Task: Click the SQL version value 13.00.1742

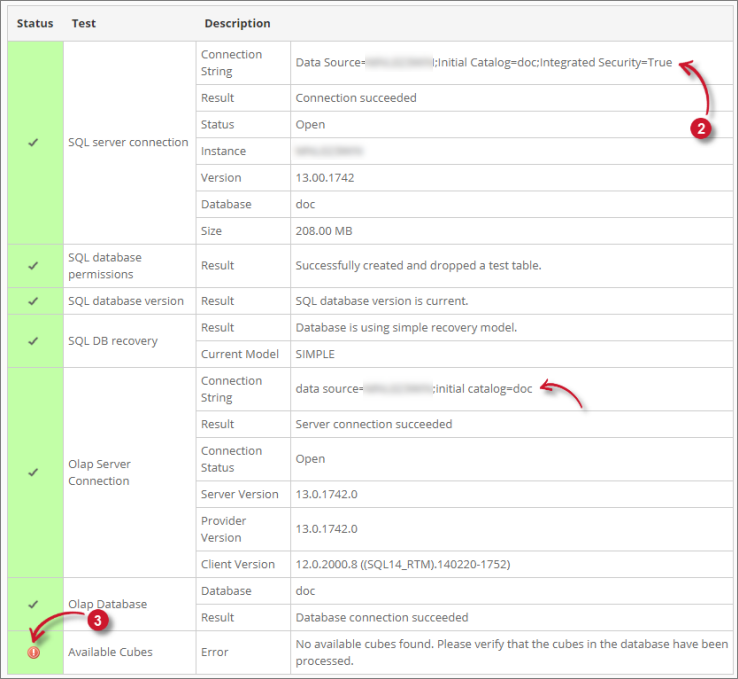Action: point(325,178)
